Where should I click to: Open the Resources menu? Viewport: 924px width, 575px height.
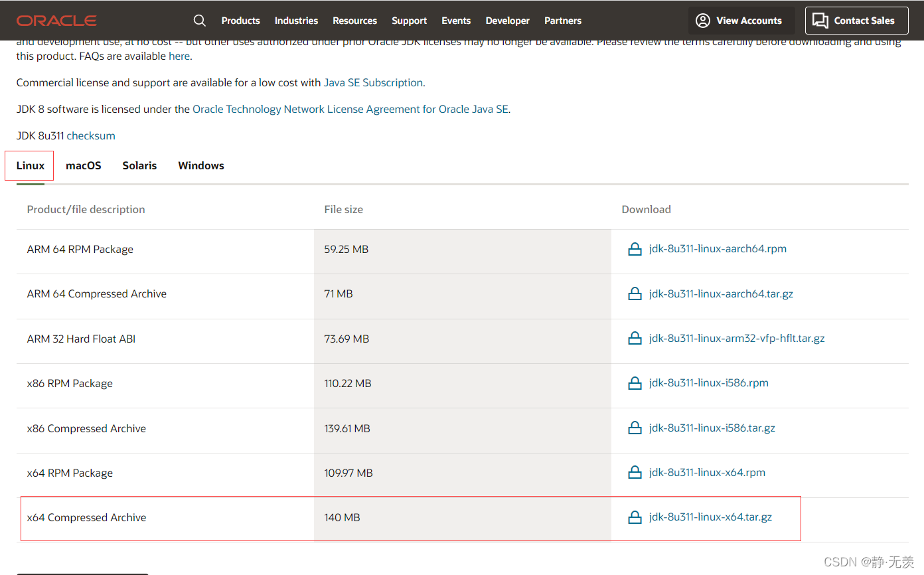[354, 21]
